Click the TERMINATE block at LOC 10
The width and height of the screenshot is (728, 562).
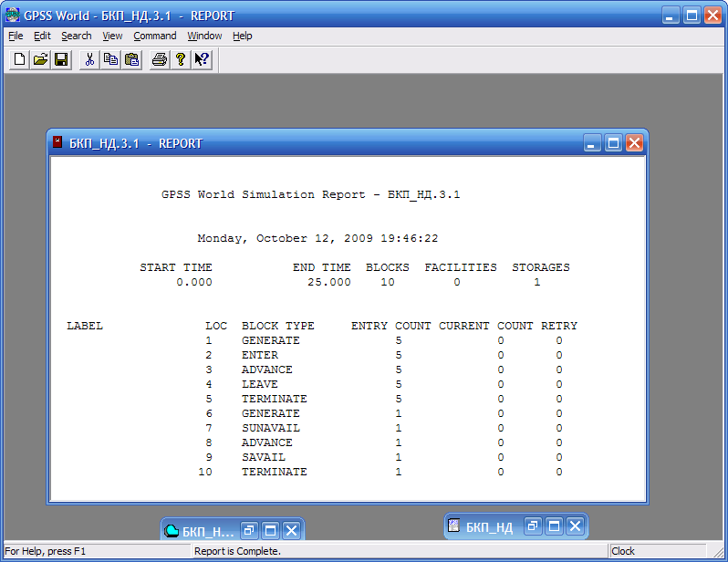click(275, 472)
